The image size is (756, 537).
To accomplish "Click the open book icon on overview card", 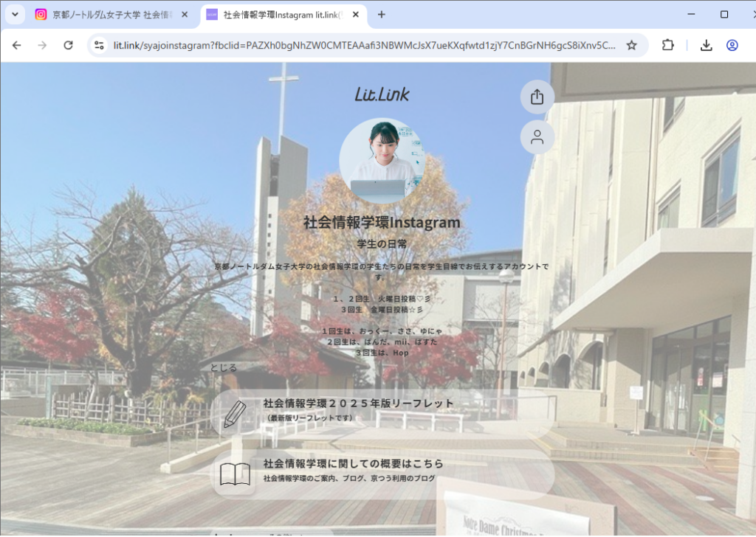I will (235, 474).
